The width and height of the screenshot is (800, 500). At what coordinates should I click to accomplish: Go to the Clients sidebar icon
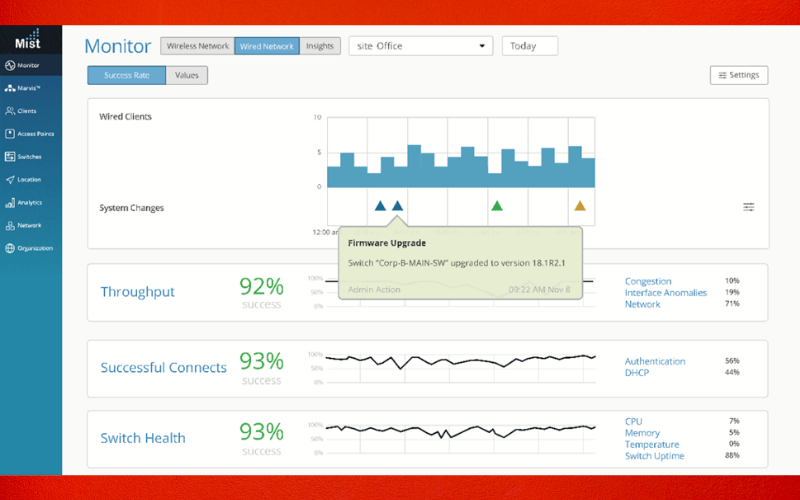coord(10,111)
